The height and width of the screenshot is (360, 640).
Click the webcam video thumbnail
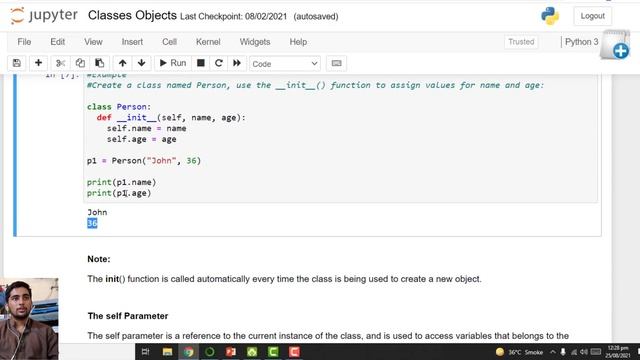click(x=29, y=319)
